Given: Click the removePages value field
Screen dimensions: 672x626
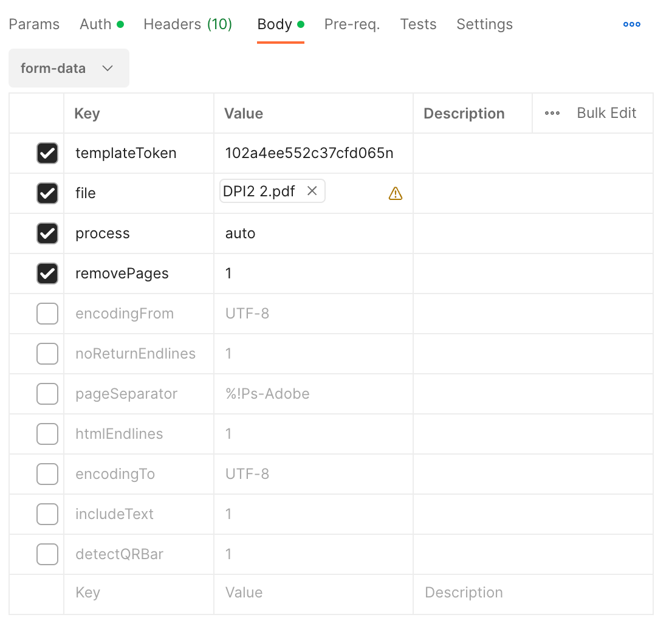Looking at the screenshot, I should pyautogui.click(x=314, y=273).
